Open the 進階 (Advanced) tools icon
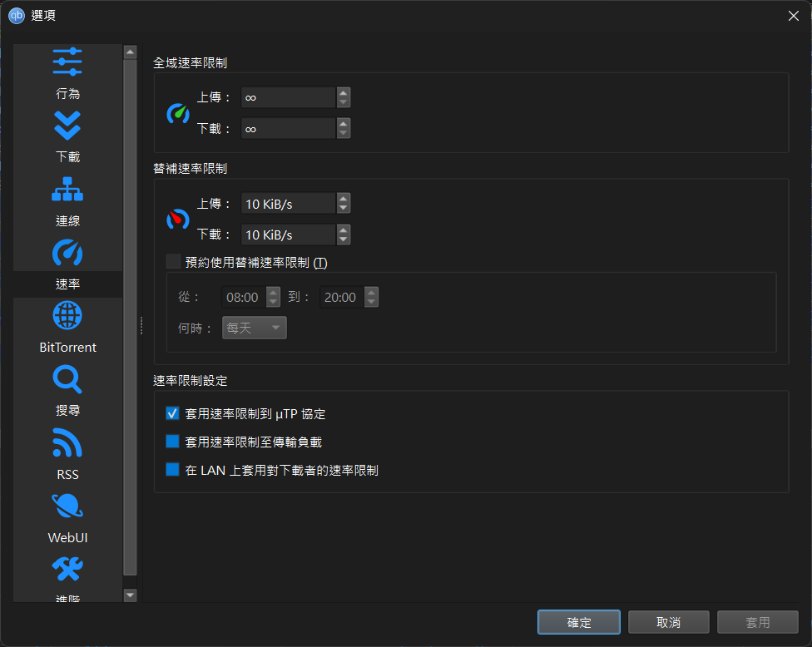Viewport: 812px width, 647px height. tap(67, 570)
